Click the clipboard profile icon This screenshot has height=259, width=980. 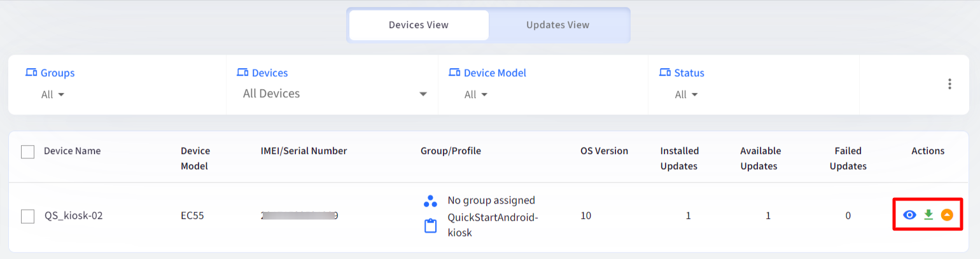[430, 225]
